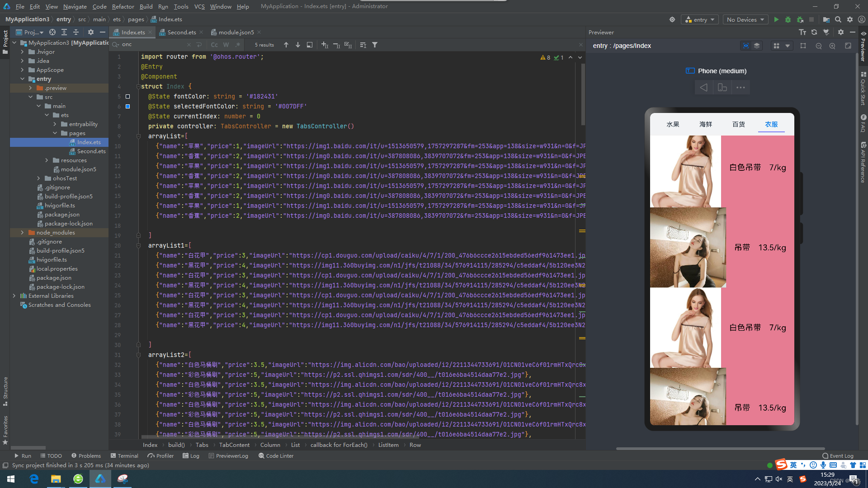Jump to next search occurrence
Viewport: 868px width, 488px height.
[298, 45]
